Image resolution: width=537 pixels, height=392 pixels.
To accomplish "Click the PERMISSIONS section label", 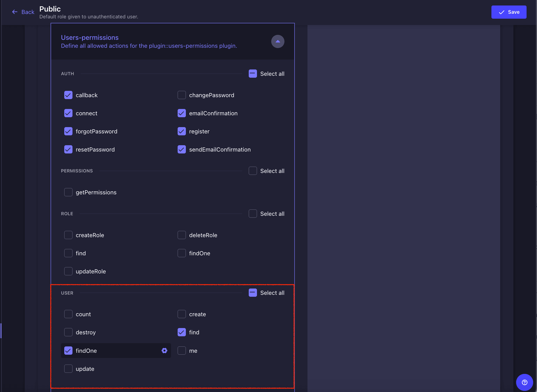I will click(x=77, y=171).
